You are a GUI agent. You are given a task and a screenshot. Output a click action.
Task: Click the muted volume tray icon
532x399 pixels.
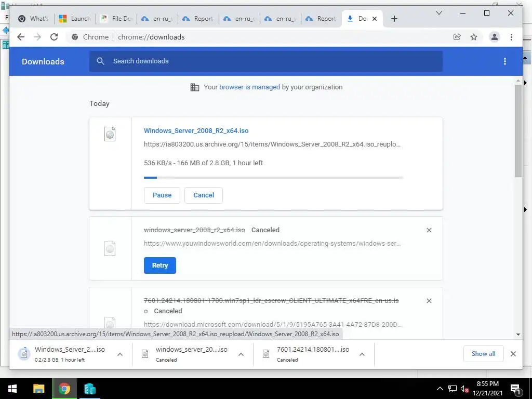[464, 389]
